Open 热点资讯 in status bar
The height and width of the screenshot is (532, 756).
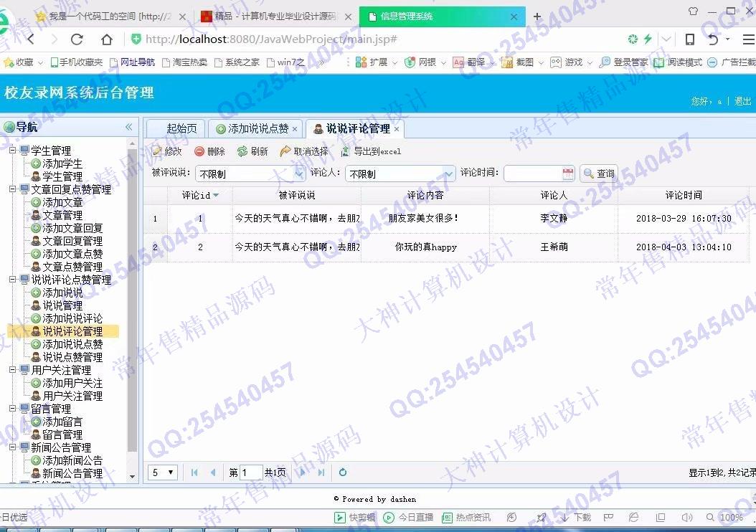pyautogui.click(x=466, y=518)
